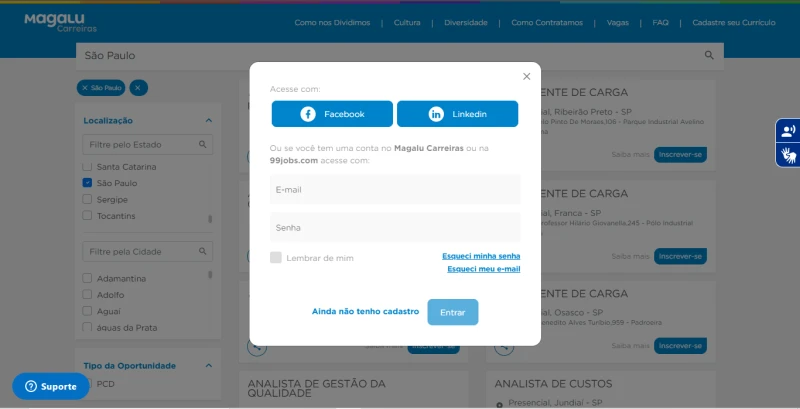Tick the Lembrar de mim checkbox

tap(276, 258)
